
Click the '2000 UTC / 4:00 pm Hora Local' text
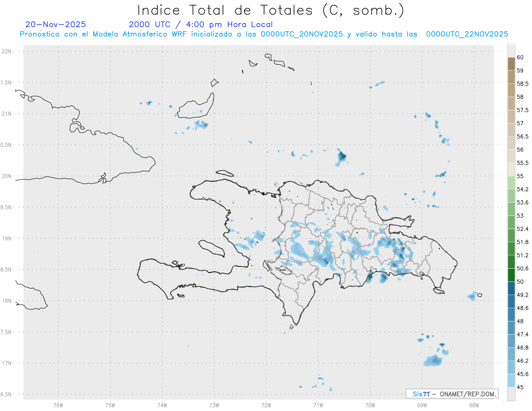[x=201, y=24]
